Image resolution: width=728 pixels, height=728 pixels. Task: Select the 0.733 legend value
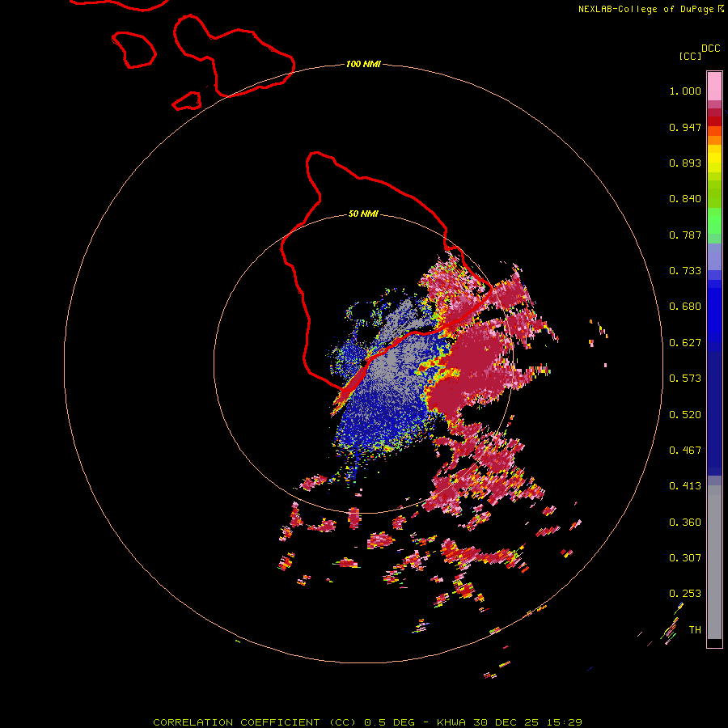[685, 271]
